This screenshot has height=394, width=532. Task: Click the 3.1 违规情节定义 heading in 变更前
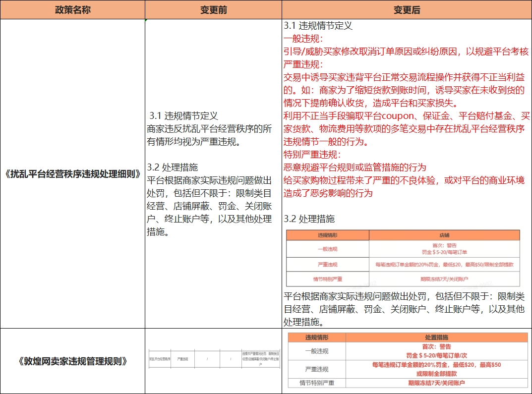(183, 116)
